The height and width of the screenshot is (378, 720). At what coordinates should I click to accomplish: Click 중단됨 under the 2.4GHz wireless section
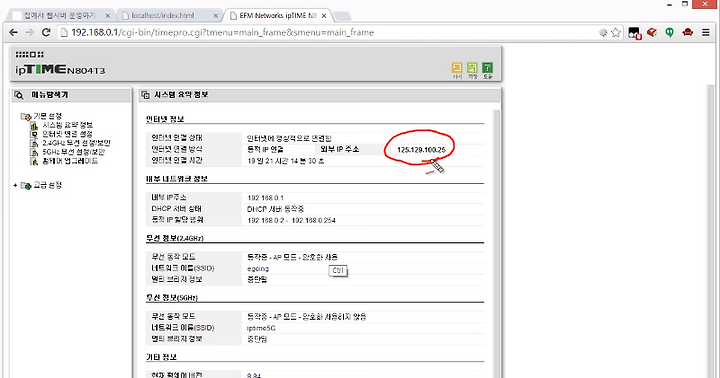point(257,279)
